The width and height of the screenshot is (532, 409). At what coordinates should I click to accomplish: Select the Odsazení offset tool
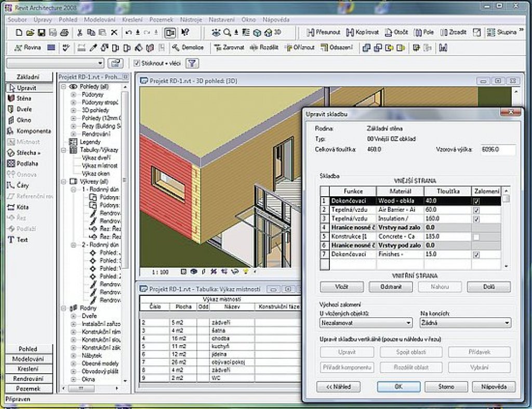point(337,48)
